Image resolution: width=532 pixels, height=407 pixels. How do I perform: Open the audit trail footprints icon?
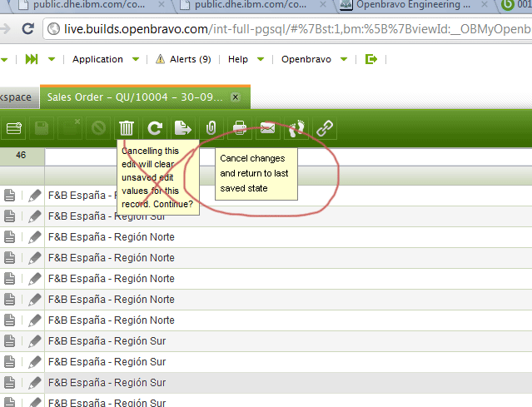[296, 128]
